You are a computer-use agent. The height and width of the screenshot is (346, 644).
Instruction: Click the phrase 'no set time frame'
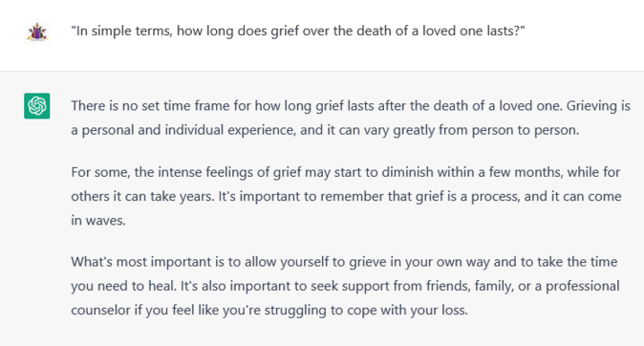176,106
